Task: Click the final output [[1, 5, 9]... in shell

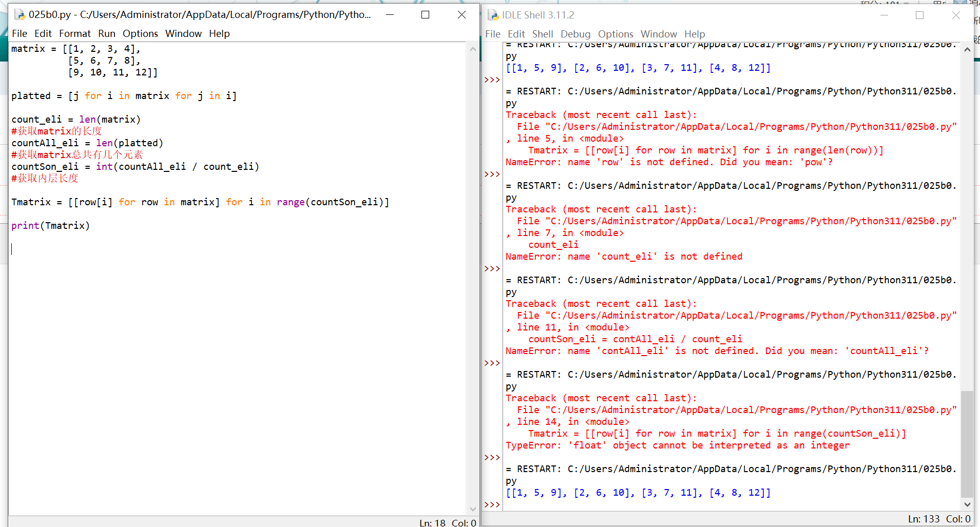Action: (638, 492)
